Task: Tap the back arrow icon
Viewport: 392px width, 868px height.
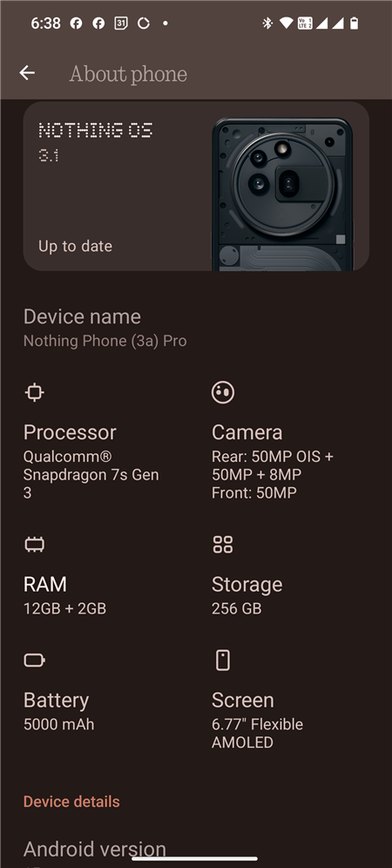Action: [x=27, y=72]
